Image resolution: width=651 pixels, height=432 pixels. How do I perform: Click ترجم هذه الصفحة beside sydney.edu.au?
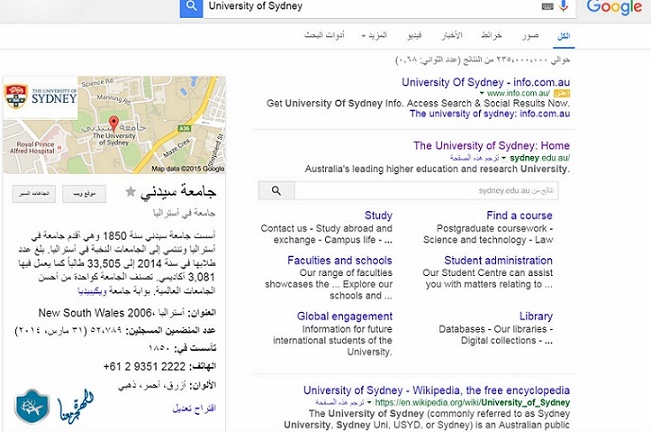474,158
